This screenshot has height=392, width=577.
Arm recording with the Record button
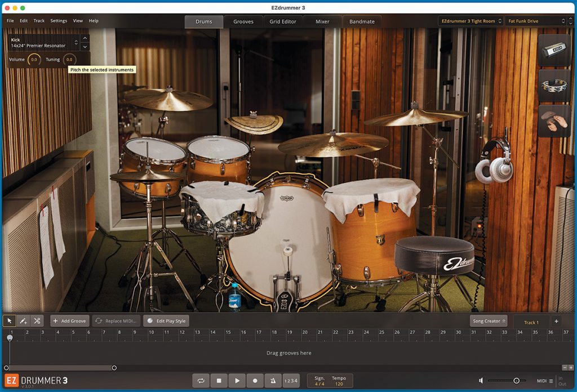(x=255, y=381)
